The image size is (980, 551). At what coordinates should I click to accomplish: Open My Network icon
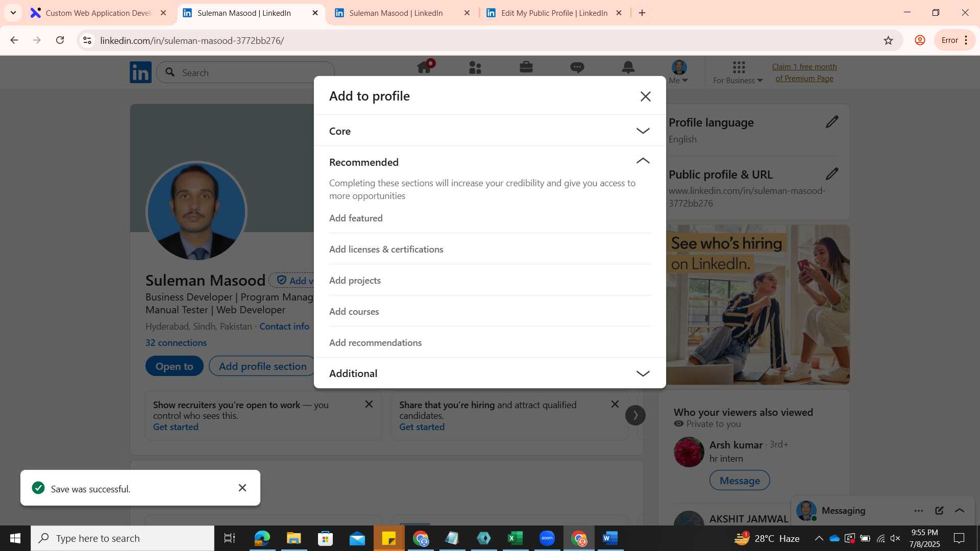(x=475, y=67)
